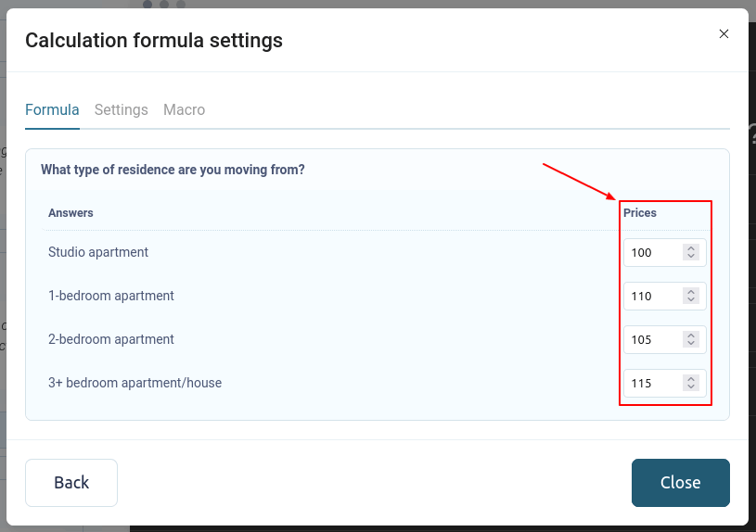Increase the 1-bedroom apartment price with up arrow
This screenshot has width=756, height=532.
point(690,292)
